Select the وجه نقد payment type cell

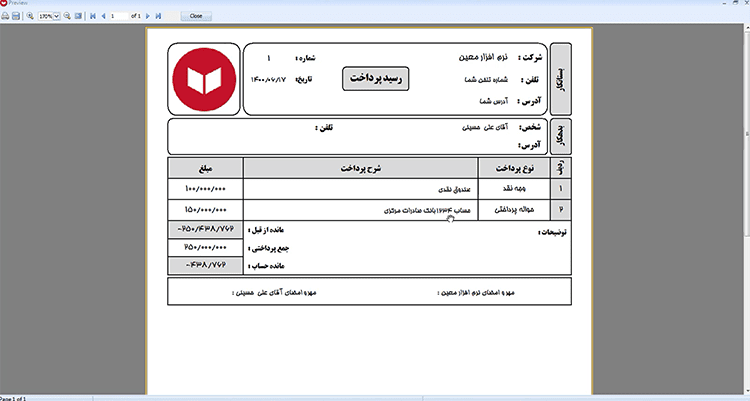514,189
